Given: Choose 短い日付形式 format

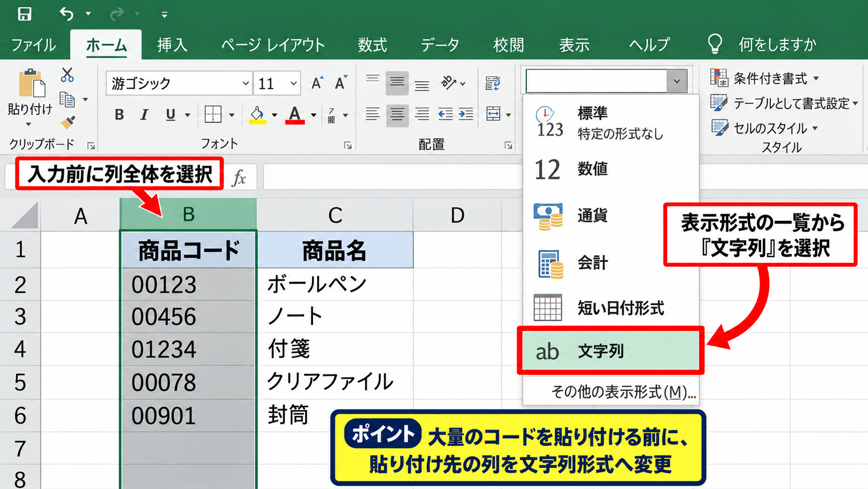Looking at the screenshot, I should [x=611, y=308].
